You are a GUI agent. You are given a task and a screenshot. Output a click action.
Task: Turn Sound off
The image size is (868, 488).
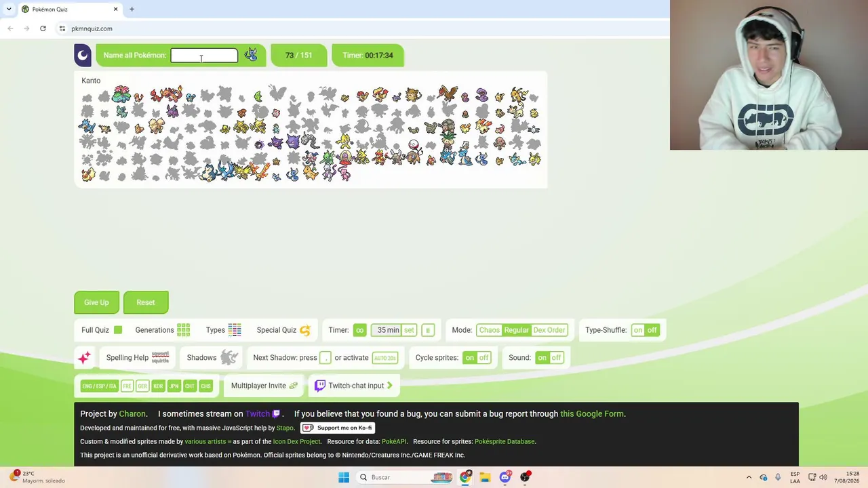[556, 358]
